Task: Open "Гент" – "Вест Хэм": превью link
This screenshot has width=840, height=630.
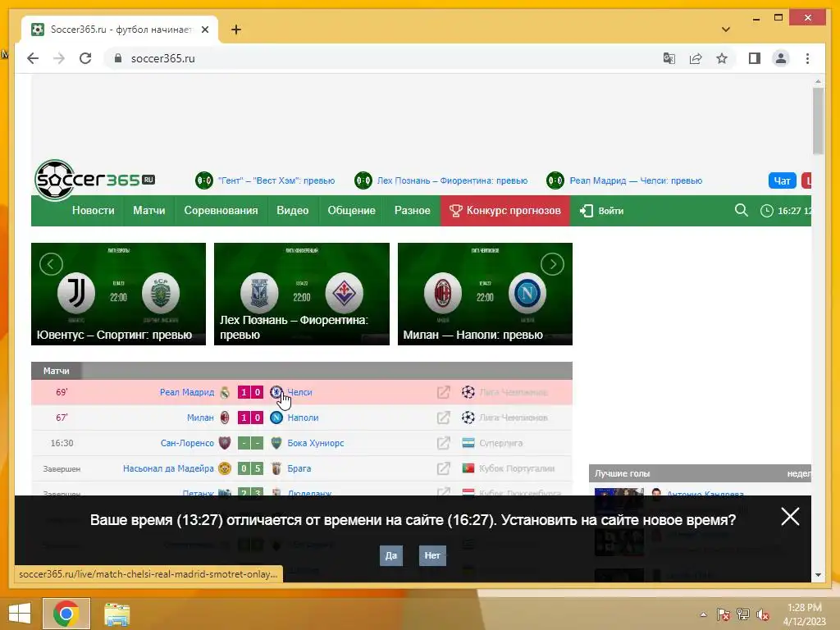Action: (x=276, y=180)
